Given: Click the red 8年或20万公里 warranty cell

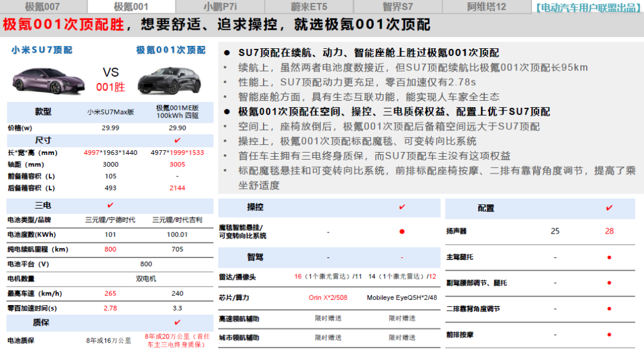Looking at the screenshot, I should (178, 340).
